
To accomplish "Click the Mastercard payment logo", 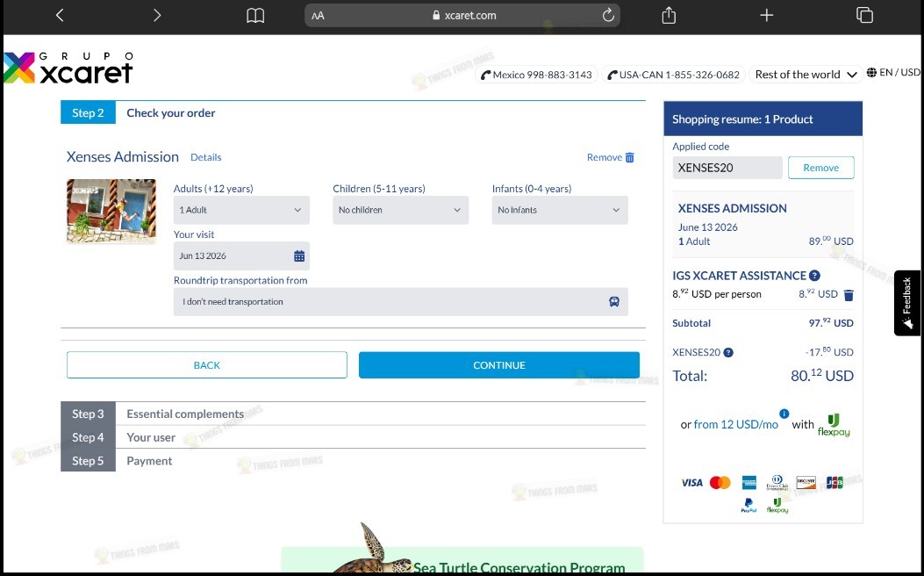I will point(720,483).
